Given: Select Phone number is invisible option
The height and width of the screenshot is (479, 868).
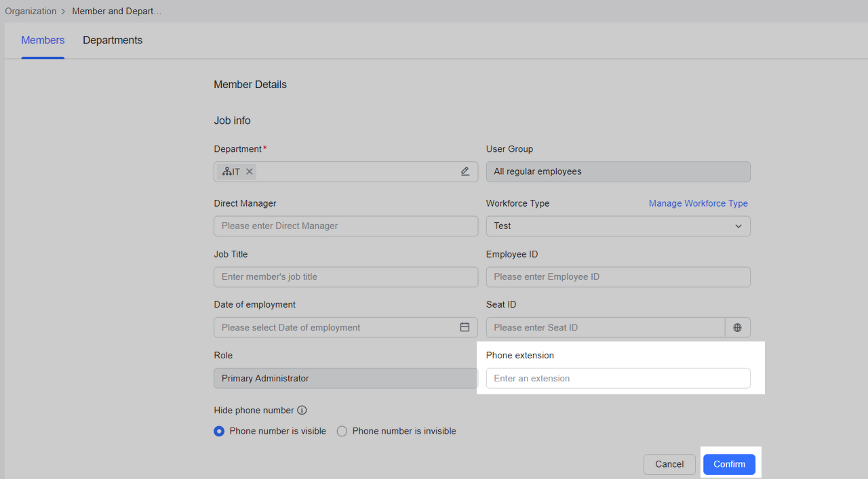Looking at the screenshot, I should pyautogui.click(x=342, y=432).
